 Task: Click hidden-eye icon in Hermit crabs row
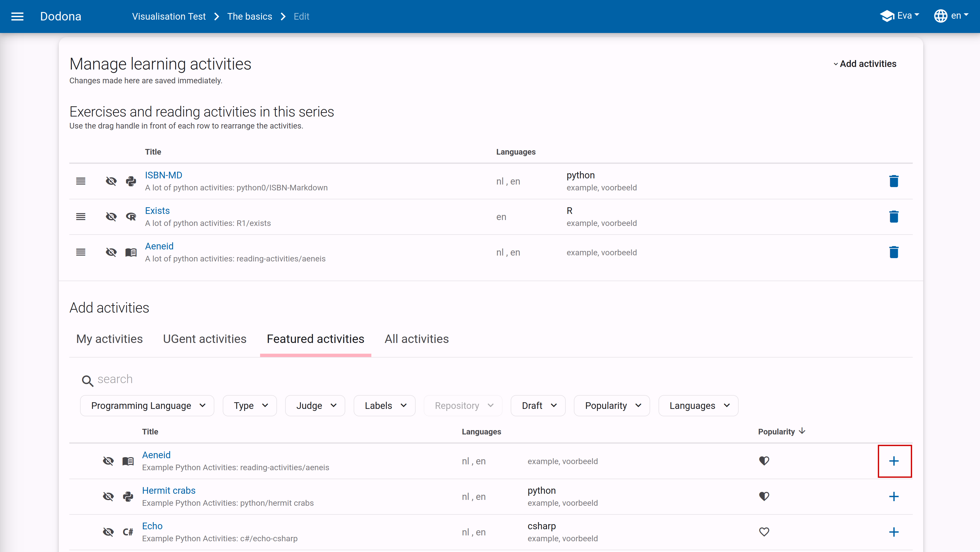(108, 497)
